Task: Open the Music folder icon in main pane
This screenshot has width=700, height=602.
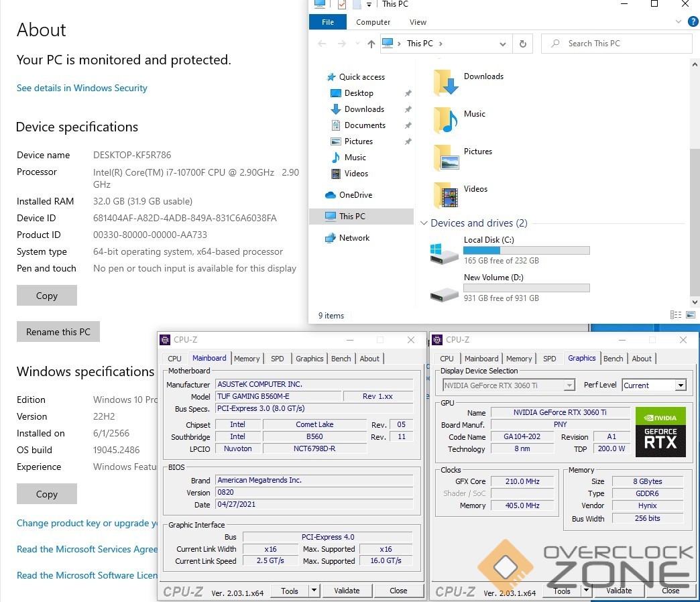Action: coord(446,120)
